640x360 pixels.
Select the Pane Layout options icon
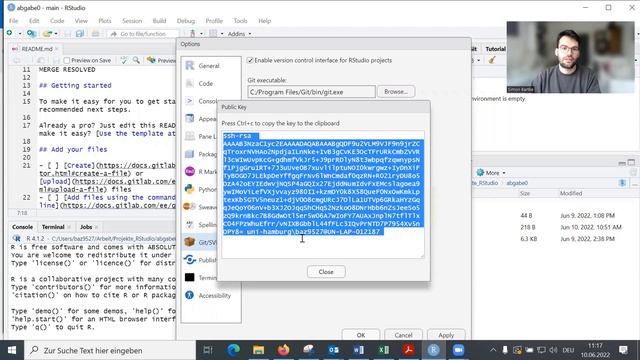click(189, 136)
